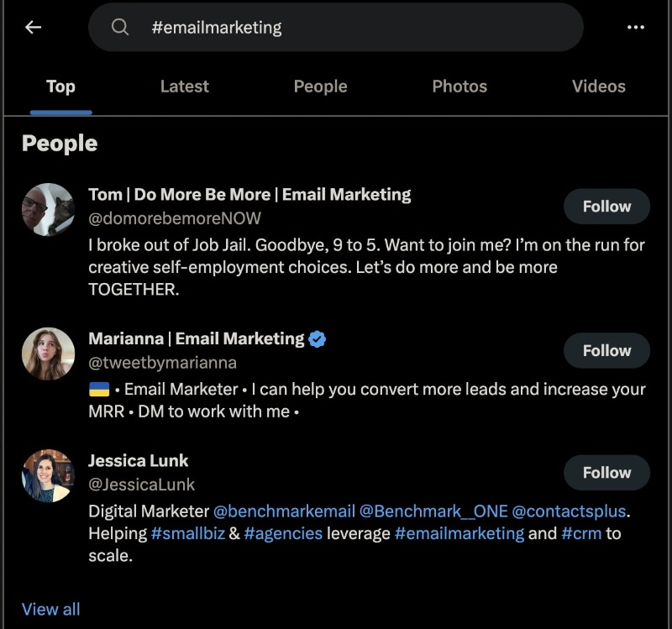Open the three-dots more options menu
Viewport: 672px width, 629px height.
635,27
